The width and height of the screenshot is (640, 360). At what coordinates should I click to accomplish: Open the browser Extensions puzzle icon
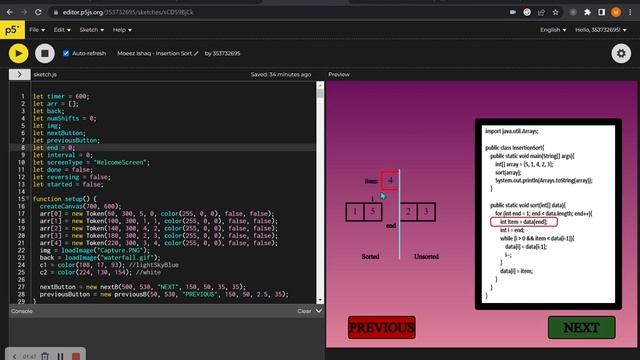[587, 12]
